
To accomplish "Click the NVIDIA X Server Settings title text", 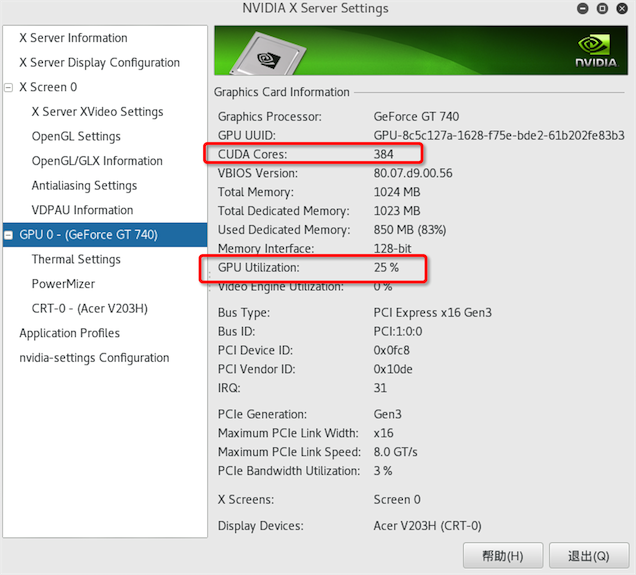I will (316, 8).
